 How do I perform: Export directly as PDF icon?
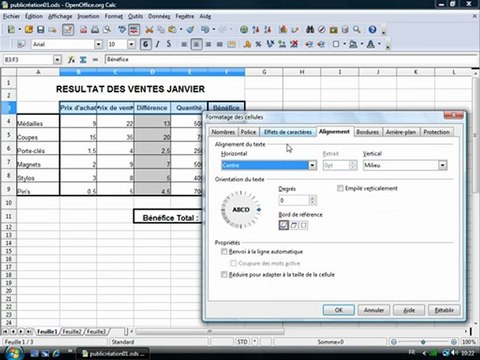(x=83, y=30)
